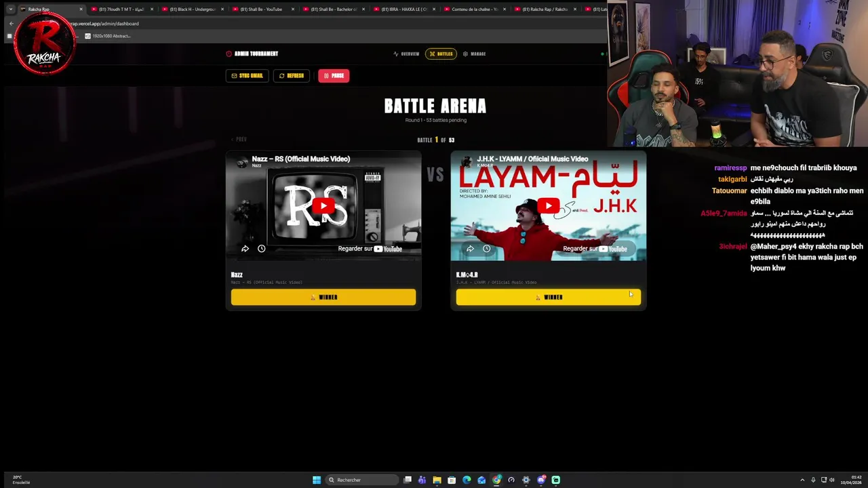
Task: Open the Settings gear in the taskbar
Action: [x=526, y=480]
